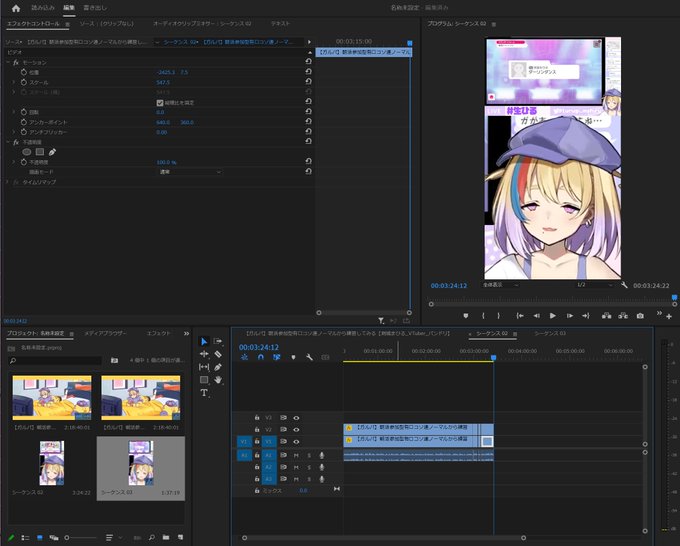Click Mark Out bracket in Program Monitor

(x=499, y=316)
